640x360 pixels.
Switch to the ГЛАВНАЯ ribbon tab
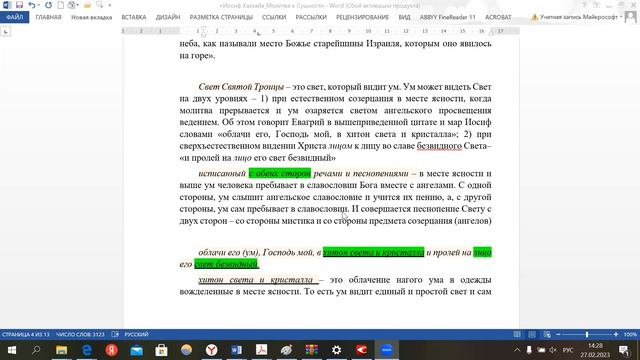[x=48, y=17]
